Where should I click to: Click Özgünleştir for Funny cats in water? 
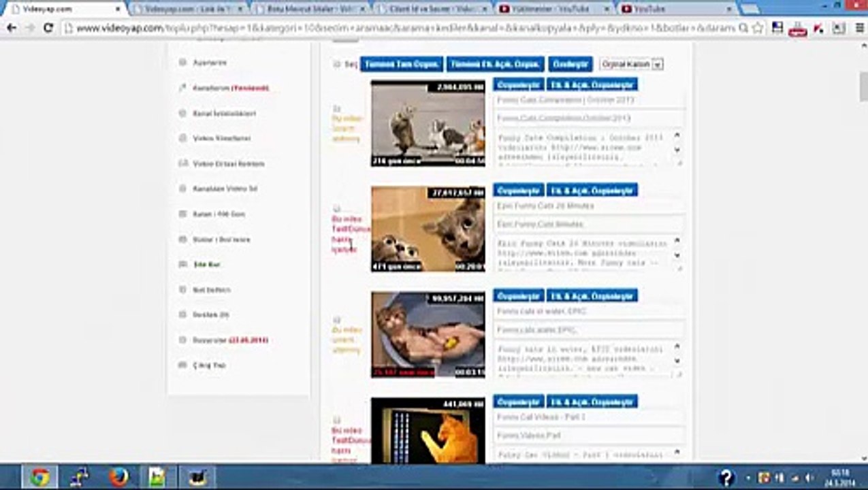point(519,295)
